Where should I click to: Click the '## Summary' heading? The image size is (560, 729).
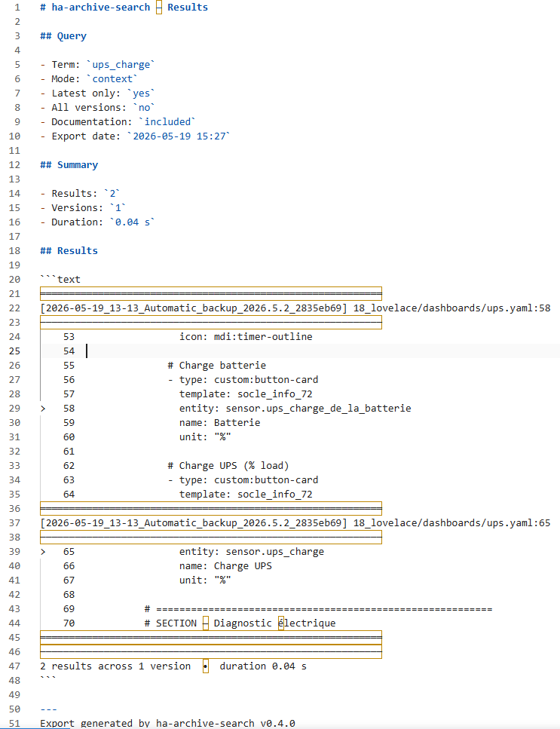(x=69, y=165)
